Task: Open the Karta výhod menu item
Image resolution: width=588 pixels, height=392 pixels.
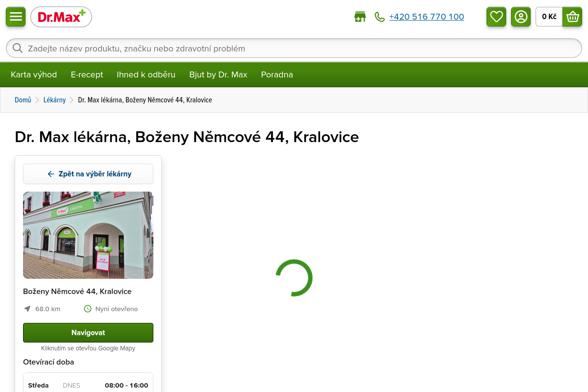Action: click(x=34, y=74)
